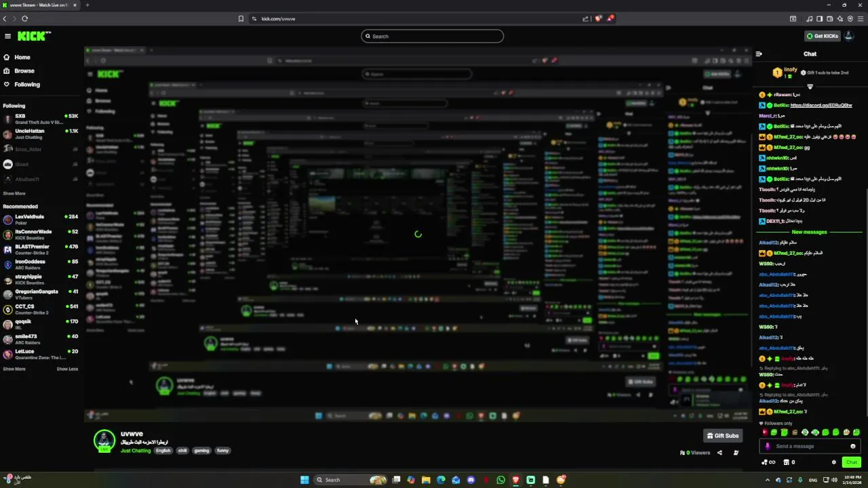
Task: Open volume control in system tray
Action: pyautogui.click(x=834, y=480)
